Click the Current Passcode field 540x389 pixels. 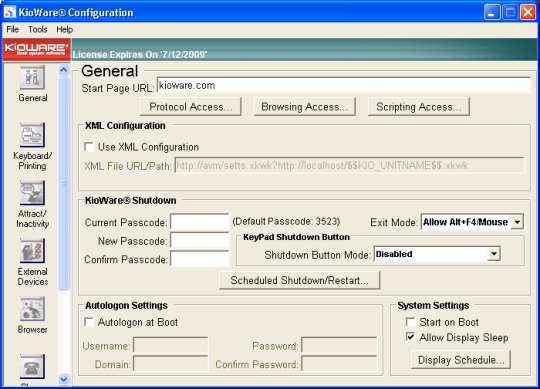click(200, 222)
